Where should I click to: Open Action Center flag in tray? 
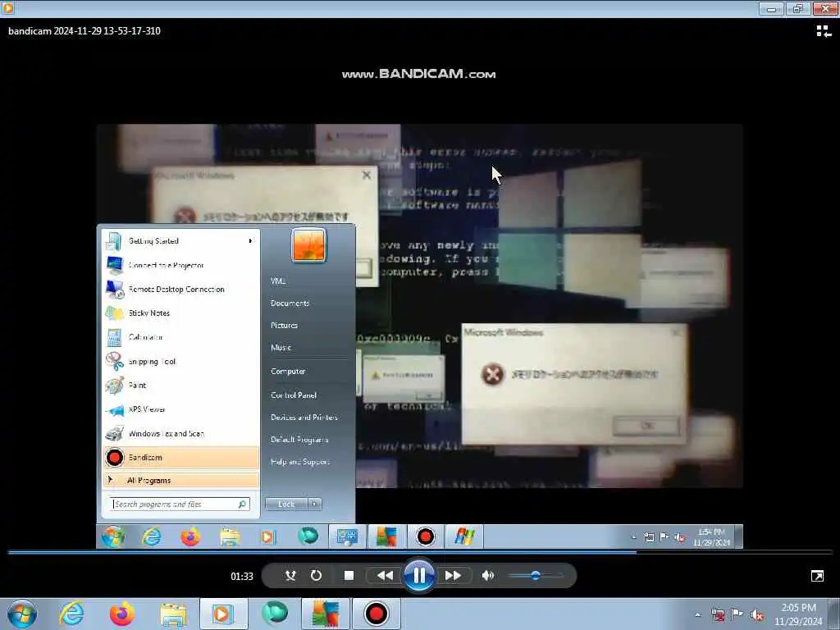tap(737, 614)
